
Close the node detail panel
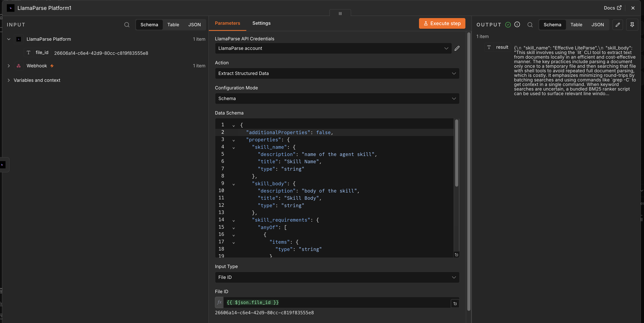[x=633, y=8]
